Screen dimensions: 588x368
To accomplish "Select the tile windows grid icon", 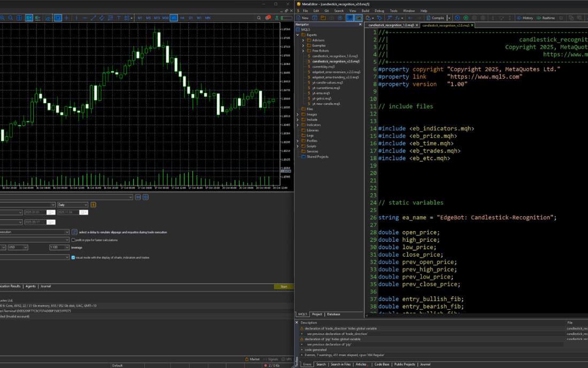I will click(19, 18).
